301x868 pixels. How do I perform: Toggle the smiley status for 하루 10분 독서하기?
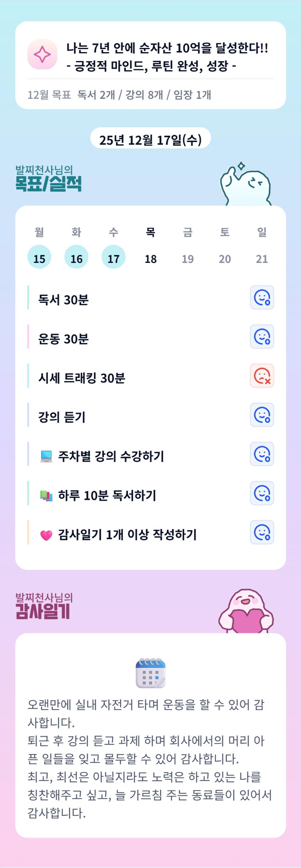tap(262, 493)
